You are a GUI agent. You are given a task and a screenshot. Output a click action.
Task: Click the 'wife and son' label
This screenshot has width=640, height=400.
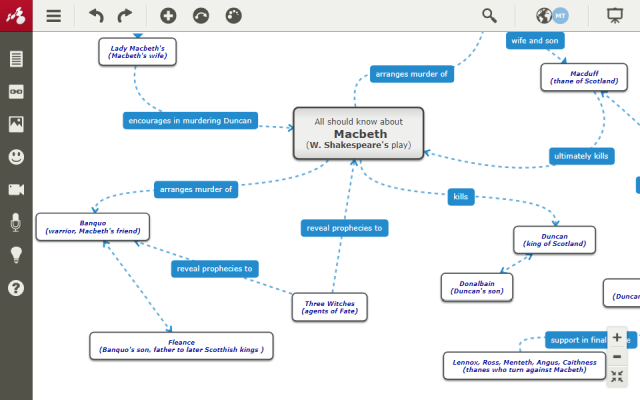[x=535, y=41]
